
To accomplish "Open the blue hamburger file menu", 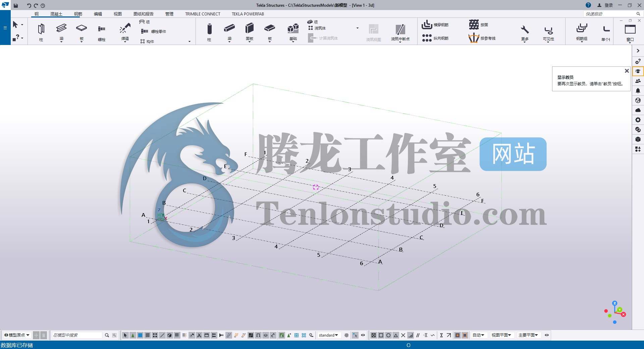I will pos(5,28).
